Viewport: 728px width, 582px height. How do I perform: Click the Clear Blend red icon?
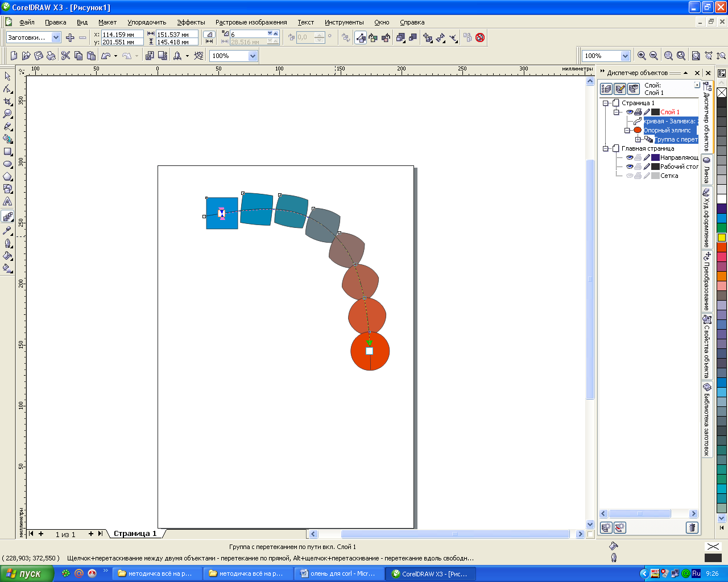[x=480, y=38]
